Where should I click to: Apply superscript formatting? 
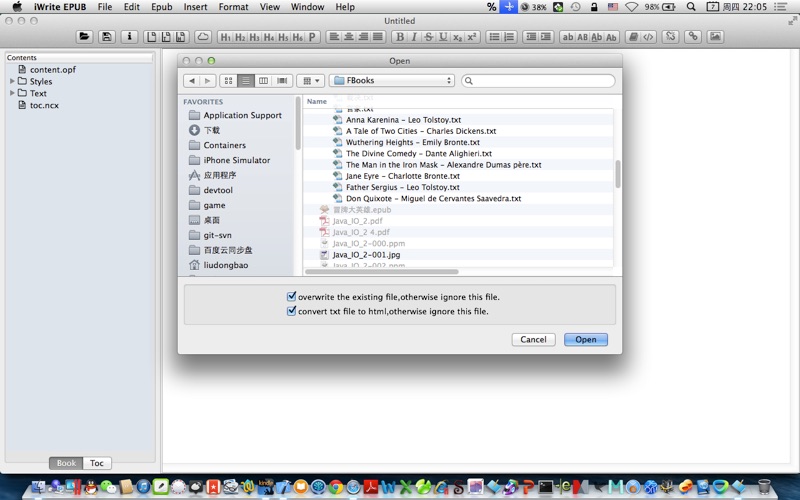point(472,37)
